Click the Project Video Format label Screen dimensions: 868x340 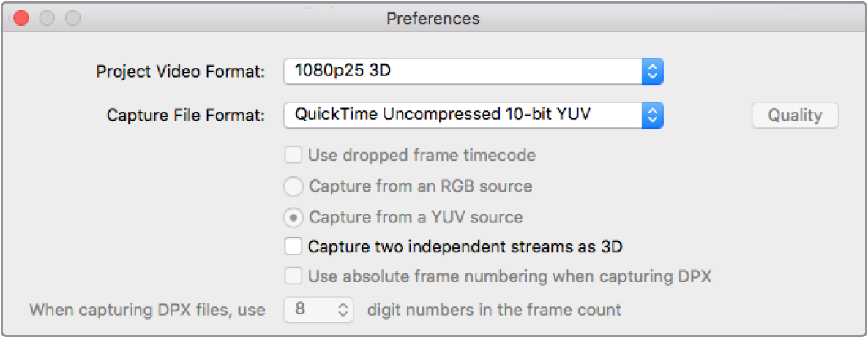point(181,72)
